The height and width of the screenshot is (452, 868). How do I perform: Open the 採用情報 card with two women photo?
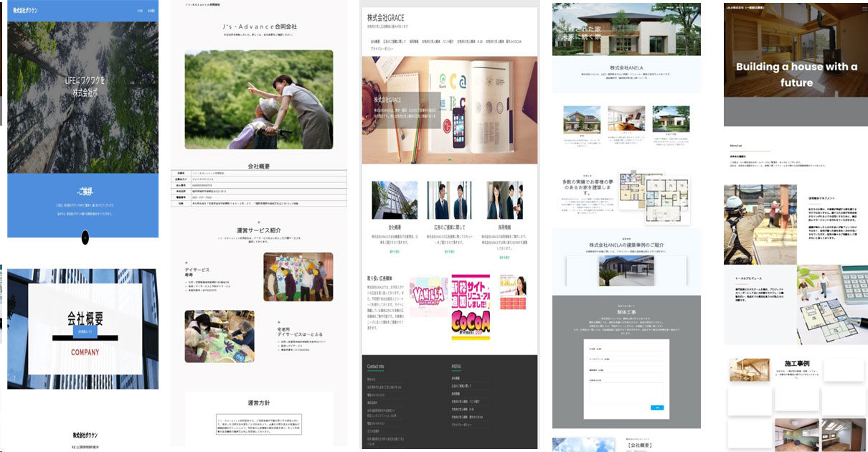504,199
